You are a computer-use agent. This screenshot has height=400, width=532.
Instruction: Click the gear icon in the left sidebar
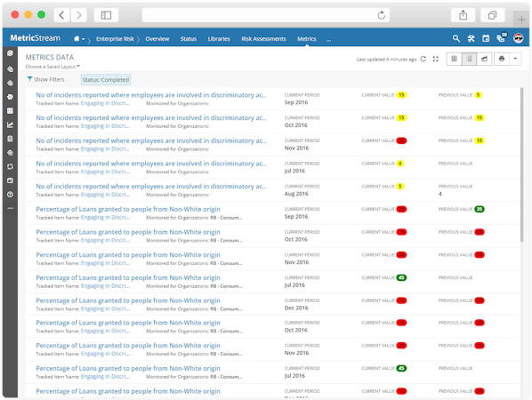point(10,97)
